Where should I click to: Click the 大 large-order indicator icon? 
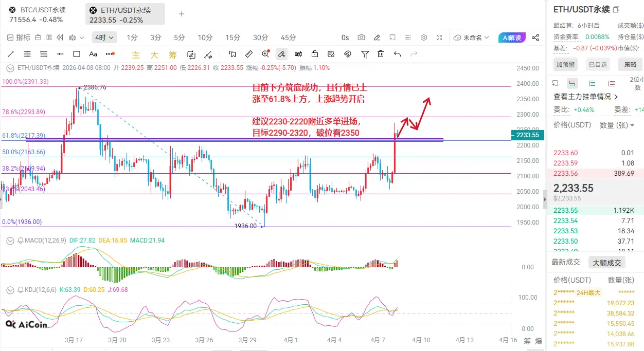[154, 54]
